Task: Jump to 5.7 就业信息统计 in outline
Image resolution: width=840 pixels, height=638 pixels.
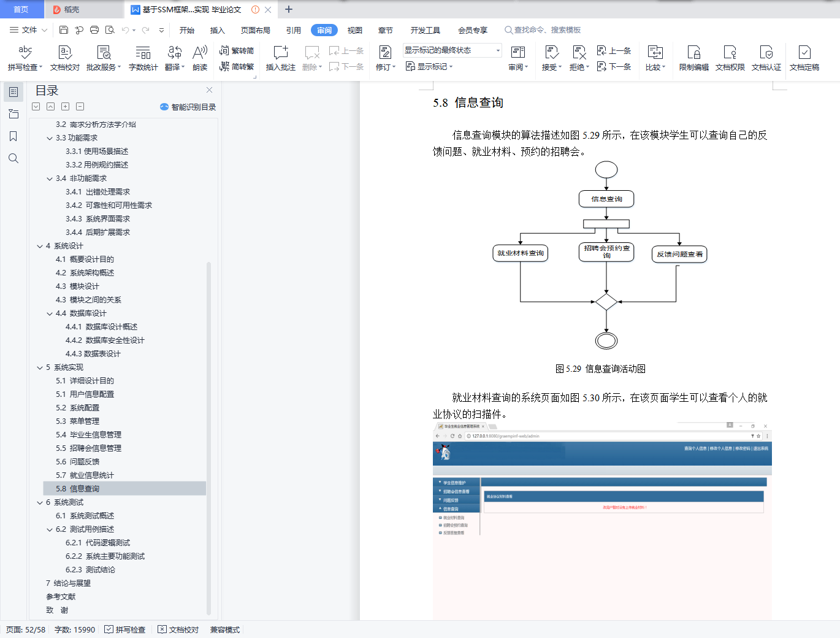Action: point(85,475)
